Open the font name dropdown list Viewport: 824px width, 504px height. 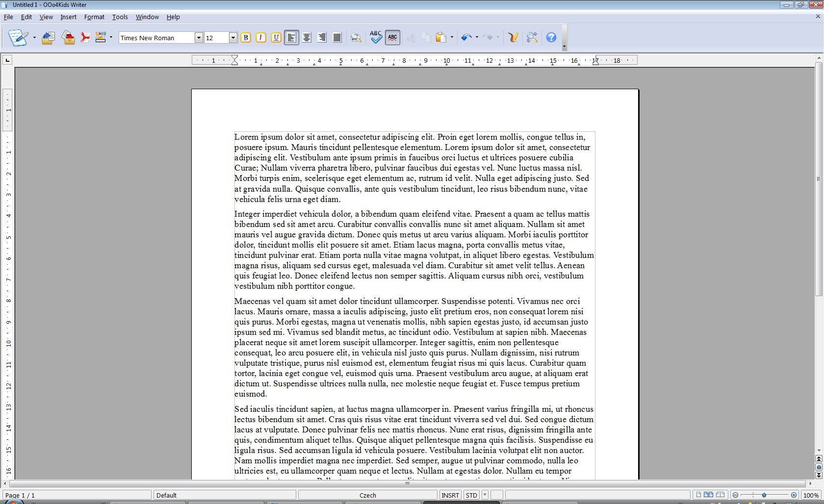point(199,38)
